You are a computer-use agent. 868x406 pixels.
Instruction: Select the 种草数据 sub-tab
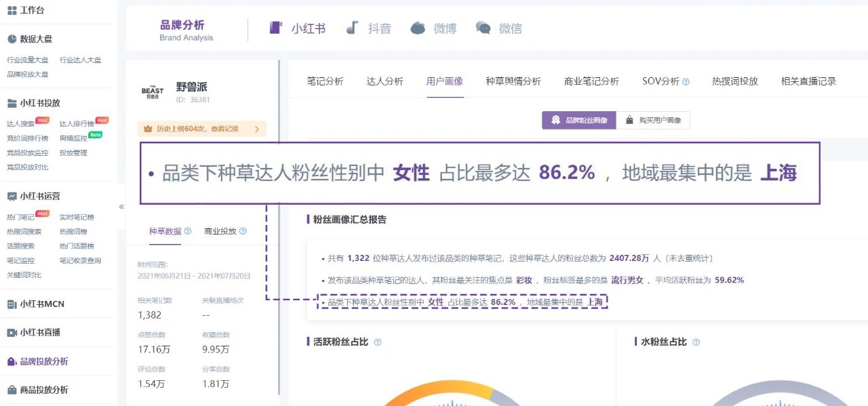click(x=165, y=231)
